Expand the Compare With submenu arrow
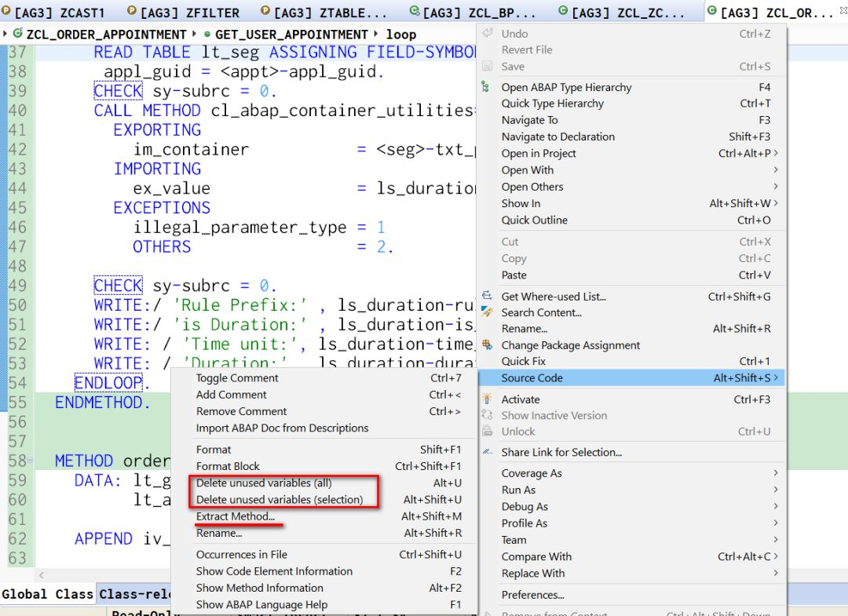This screenshot has width=848, height=616. click(x=776, y=556)
